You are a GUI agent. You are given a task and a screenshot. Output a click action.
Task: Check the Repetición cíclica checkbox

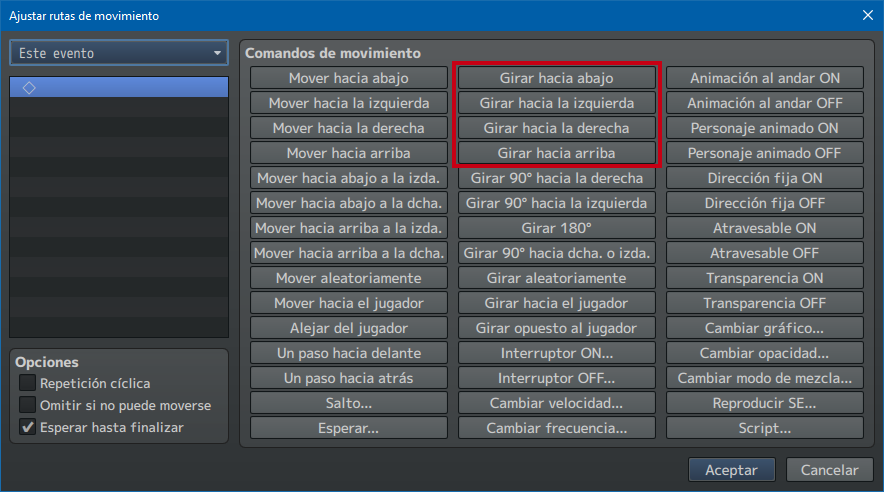coord(28,383)
